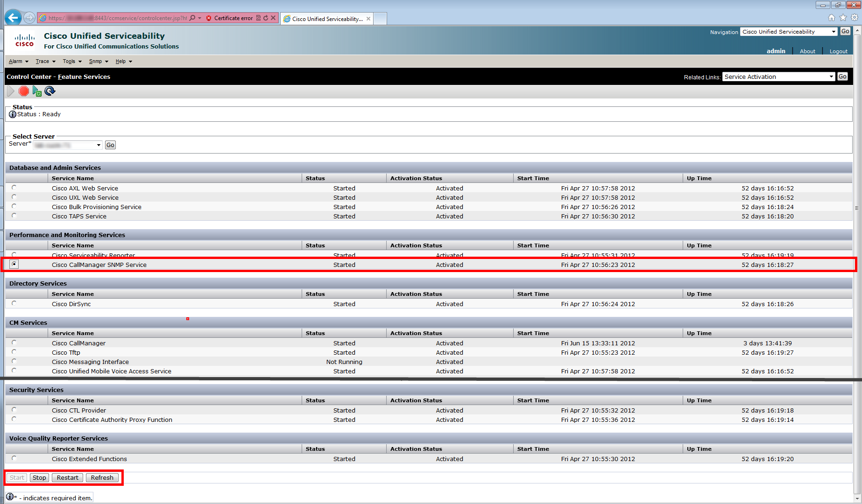Click Go next to Related Links
This screenshot has width=862, height=504.
(x=842, y=77)
